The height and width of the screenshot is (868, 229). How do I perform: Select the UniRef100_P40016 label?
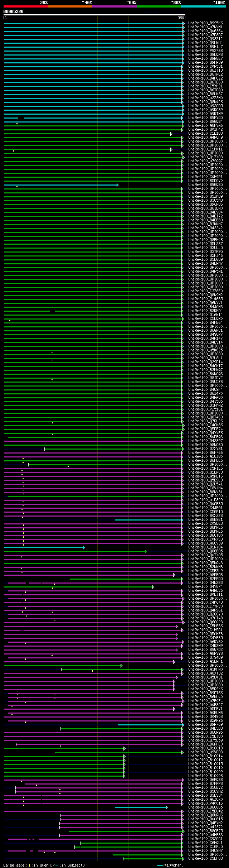(x=205, y=803)
